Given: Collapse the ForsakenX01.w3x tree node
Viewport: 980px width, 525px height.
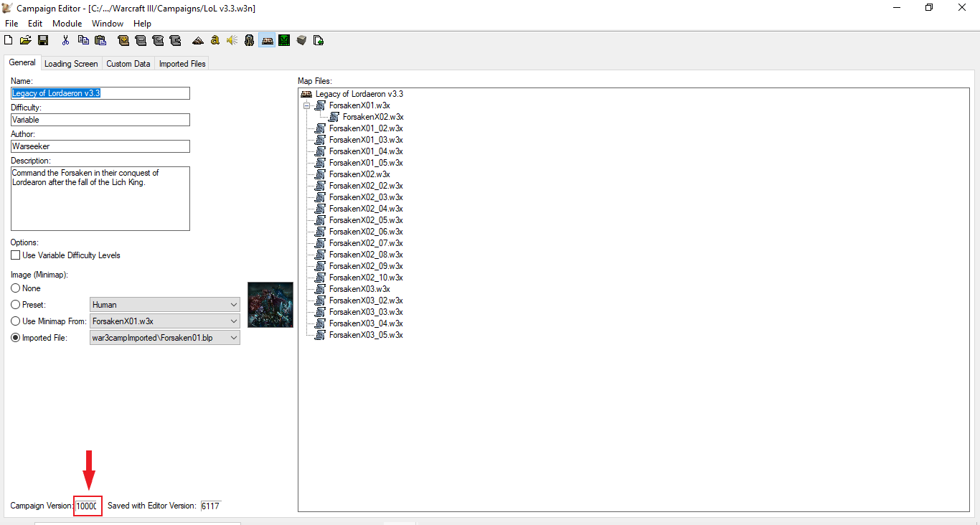Looking at the screenshot, I should 307,105.
